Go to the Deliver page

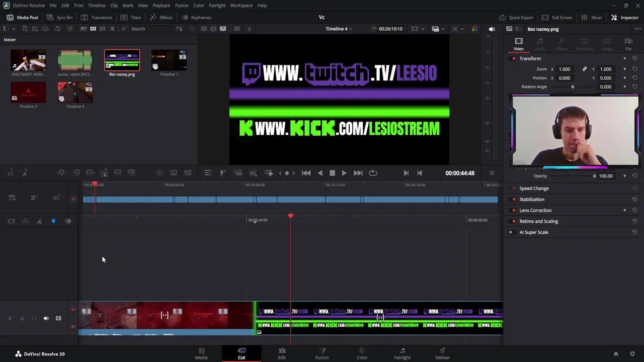pyautogui.click(x=442, y=353)
